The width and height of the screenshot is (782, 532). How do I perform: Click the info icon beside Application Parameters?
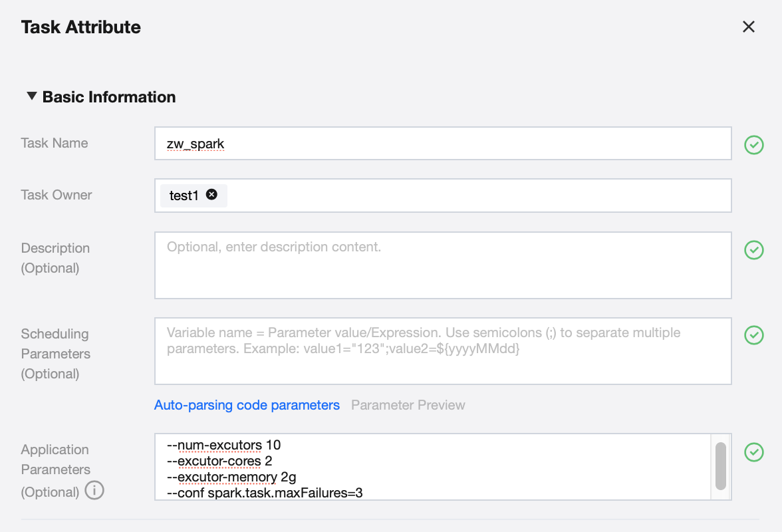tap(95, 491)
